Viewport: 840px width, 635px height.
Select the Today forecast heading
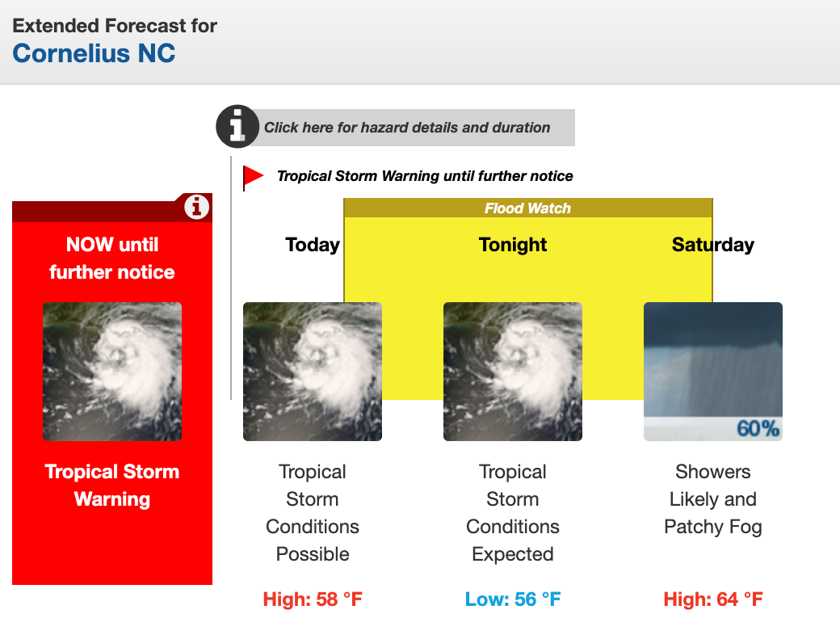(x=313, y=245)
